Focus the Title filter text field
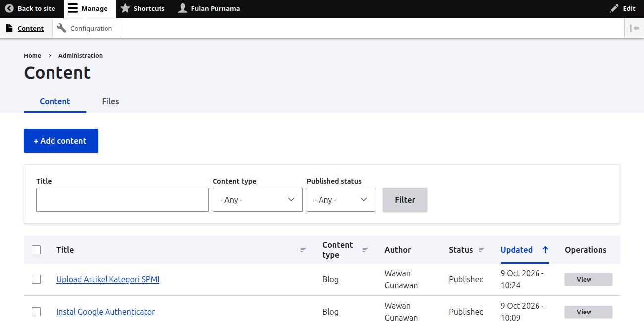644x321 pixels. pos(122,200)
